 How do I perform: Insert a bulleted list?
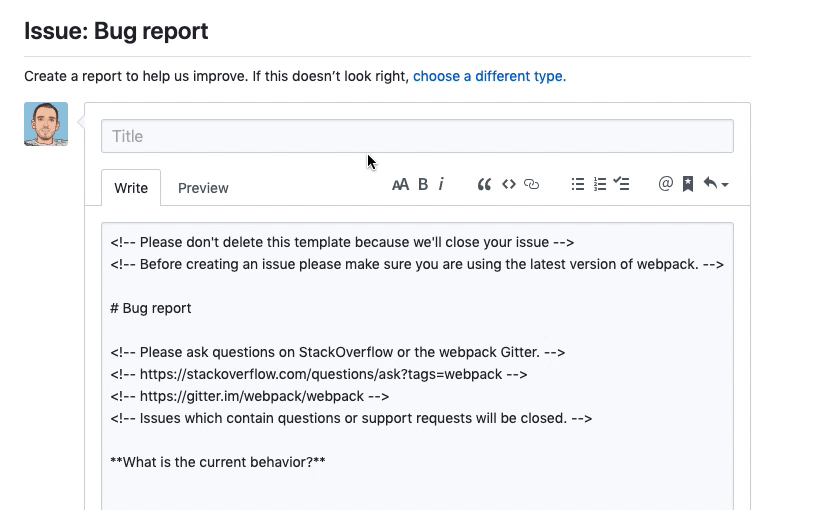(577, 184)
